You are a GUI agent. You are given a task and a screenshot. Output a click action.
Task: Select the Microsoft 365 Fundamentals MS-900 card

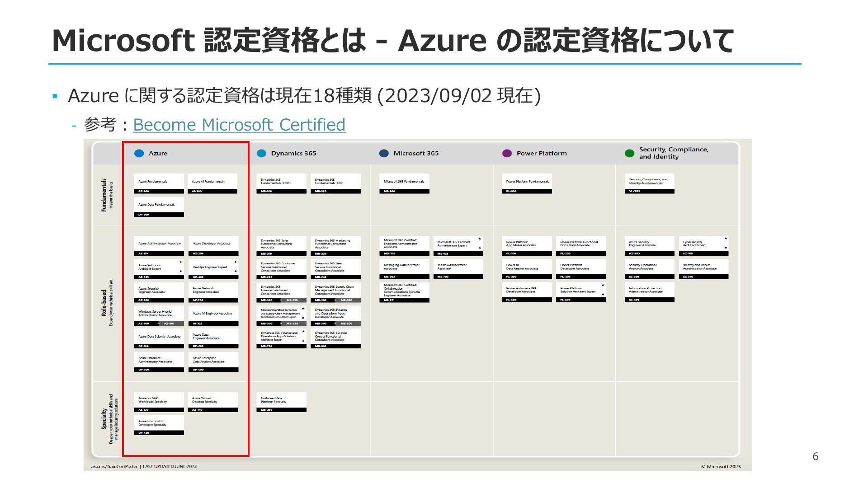tap(404, 183)
